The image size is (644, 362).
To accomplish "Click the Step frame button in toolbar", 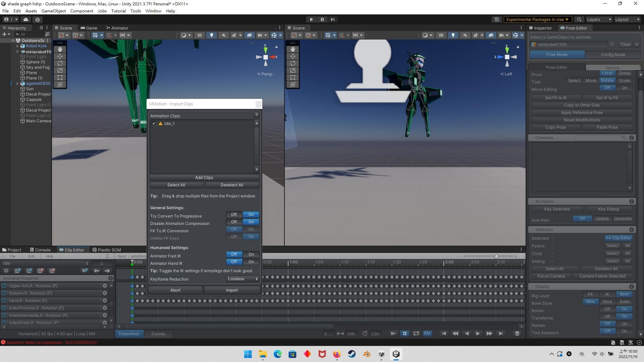I will click(333, 19).
